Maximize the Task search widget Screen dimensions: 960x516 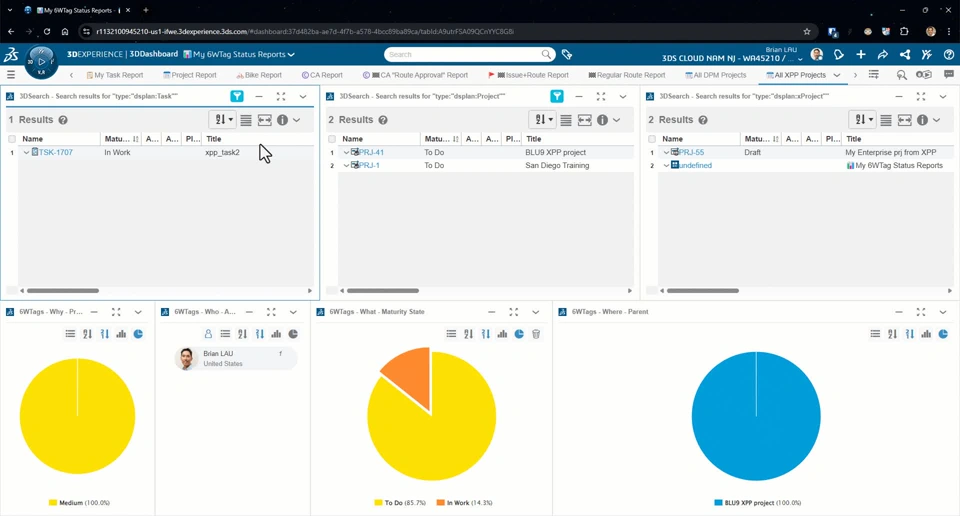click(281, 96)
